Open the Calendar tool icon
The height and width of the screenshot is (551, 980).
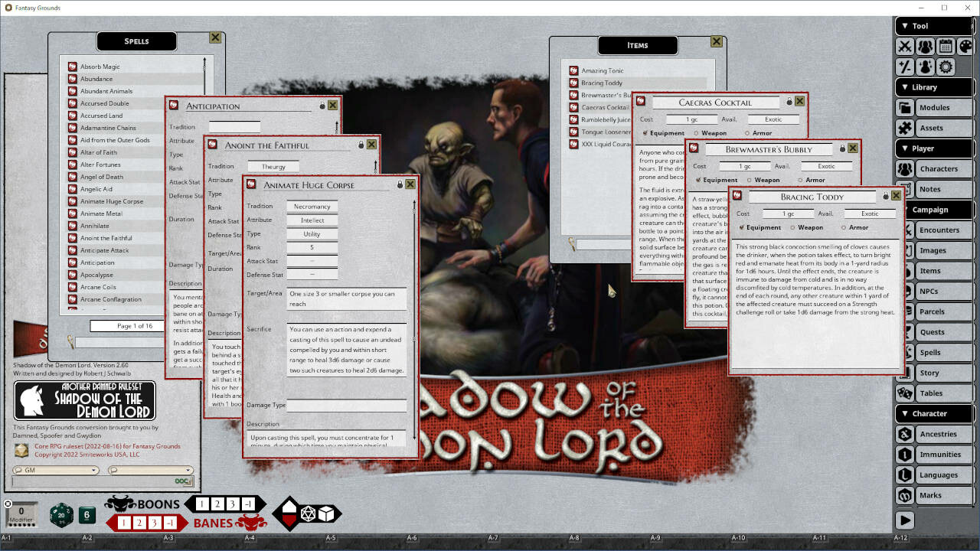pos(945,47)
